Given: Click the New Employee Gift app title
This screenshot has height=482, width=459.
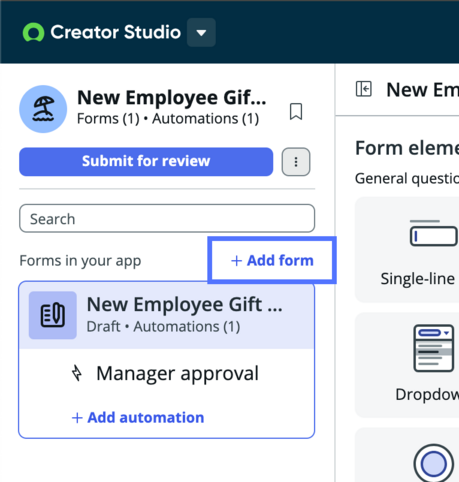Looking at the screenshot, I should tap(172, 98).
